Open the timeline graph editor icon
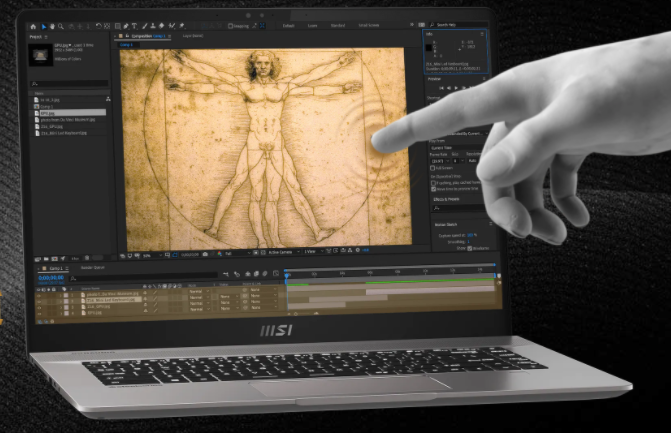The image size is (671, 433). point(276,273)
